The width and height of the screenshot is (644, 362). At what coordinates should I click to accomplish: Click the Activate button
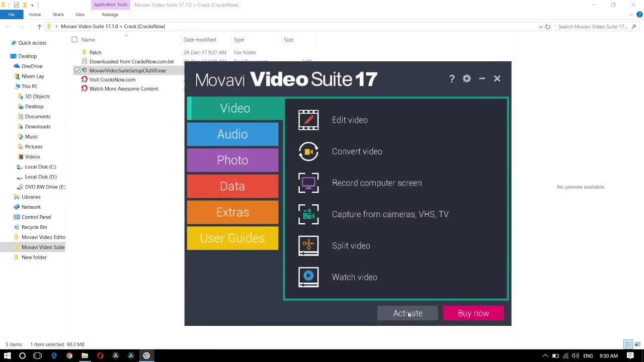(408, 313)
